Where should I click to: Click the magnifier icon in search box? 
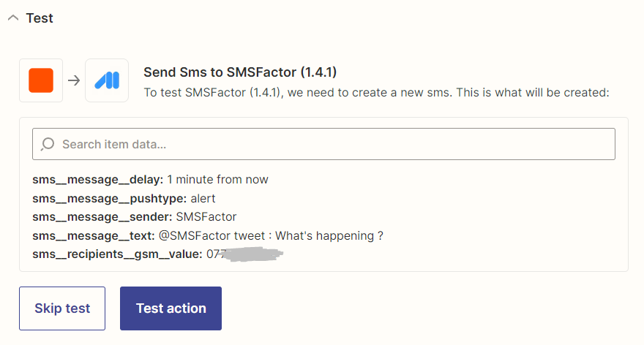[48, 144]
